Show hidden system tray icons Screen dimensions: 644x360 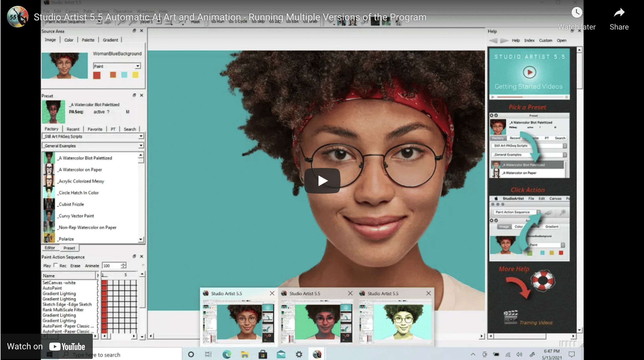coord(473,354)
